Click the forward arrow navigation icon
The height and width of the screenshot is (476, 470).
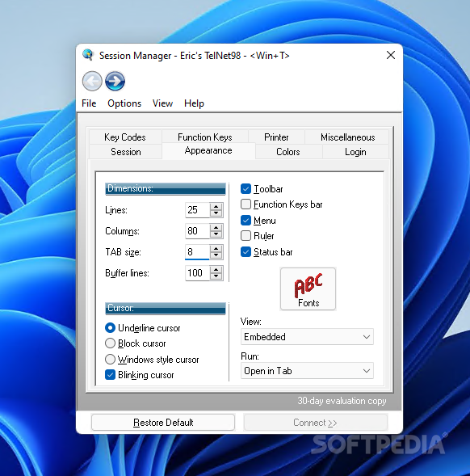[x=115, y=81]
